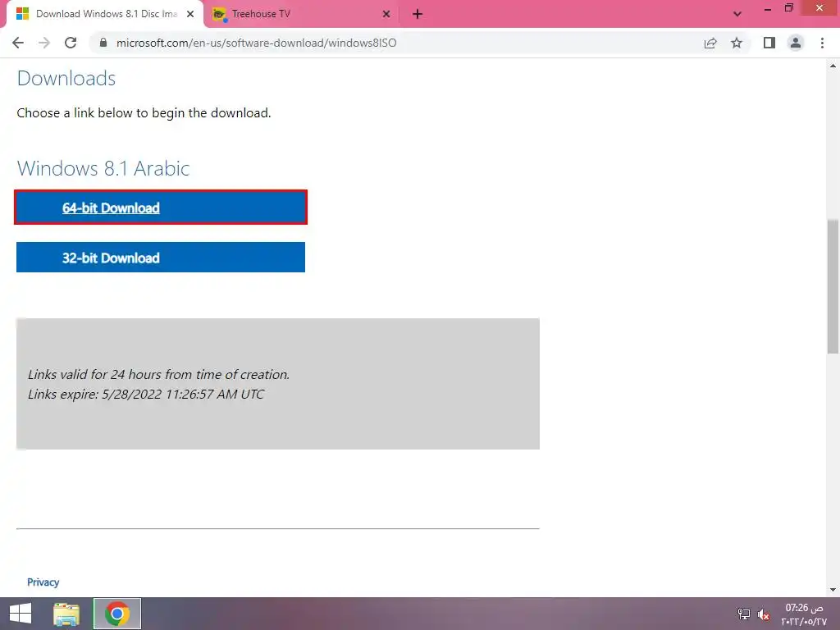The image size is (840, 630).
Task: Close the Download Windows 8.1 tab
Action: tap(190, 14)
